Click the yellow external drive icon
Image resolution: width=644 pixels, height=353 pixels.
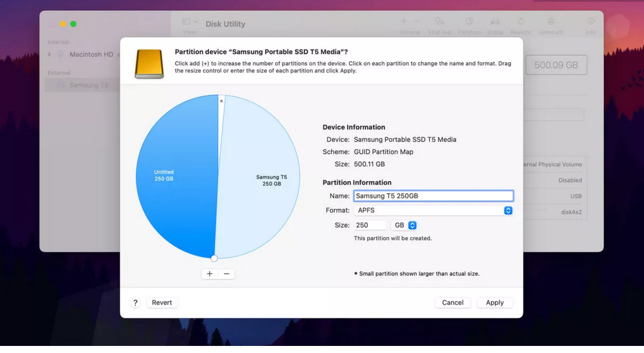(149, 64)
